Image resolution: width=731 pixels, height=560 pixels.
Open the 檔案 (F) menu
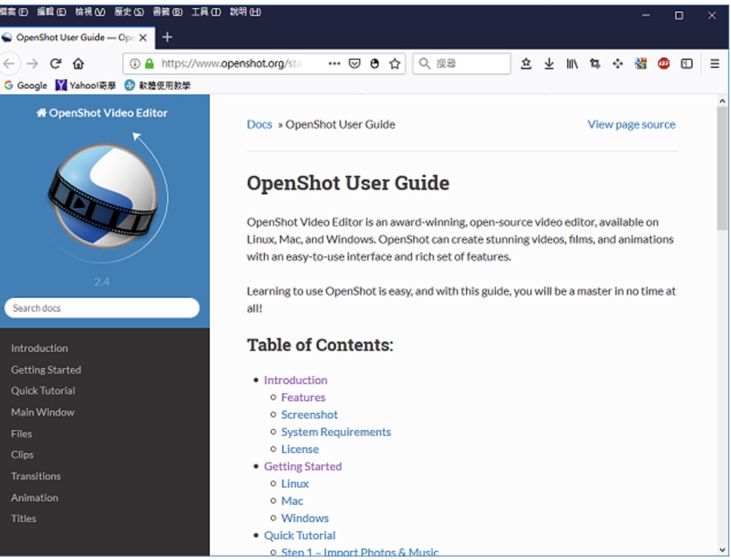14,11
